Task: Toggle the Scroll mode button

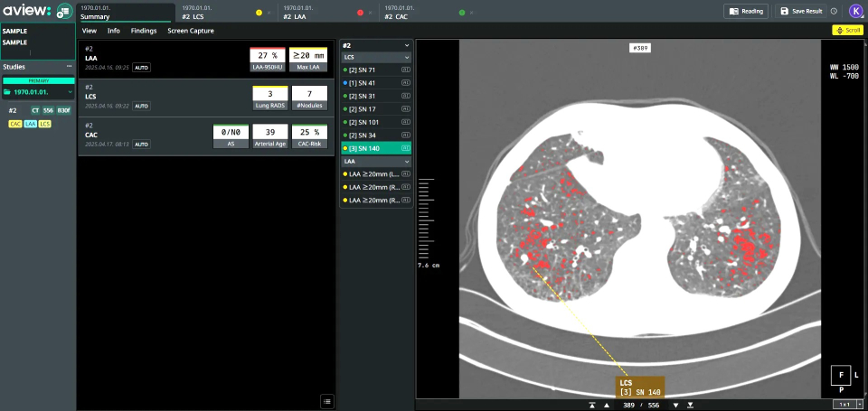Action: coord(847,30)
